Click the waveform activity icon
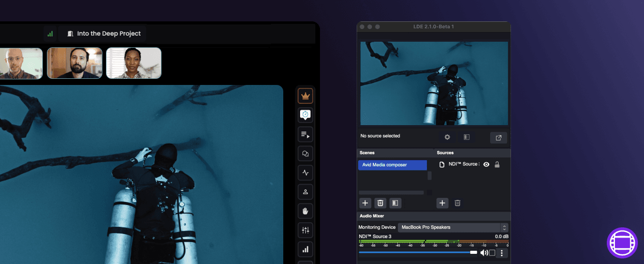Viewport: 644px width, 264px height. [305, 172]
